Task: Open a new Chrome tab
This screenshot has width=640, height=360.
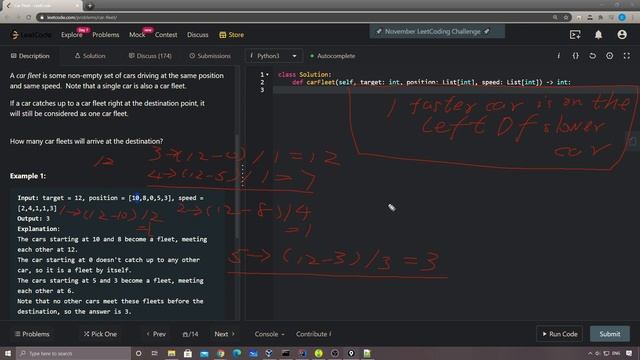Action: pos(90,6)
